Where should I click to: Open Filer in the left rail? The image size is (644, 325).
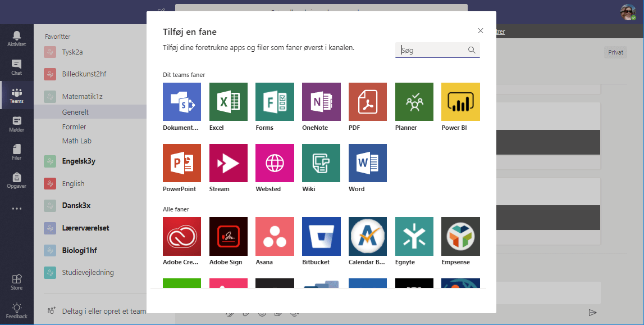click(x=16, y=152)
